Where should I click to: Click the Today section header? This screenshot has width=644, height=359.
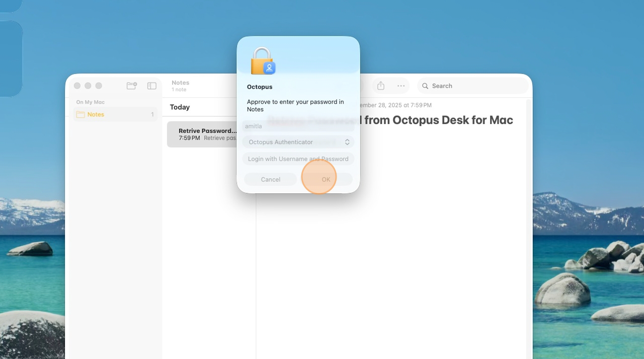coord(180,107)
